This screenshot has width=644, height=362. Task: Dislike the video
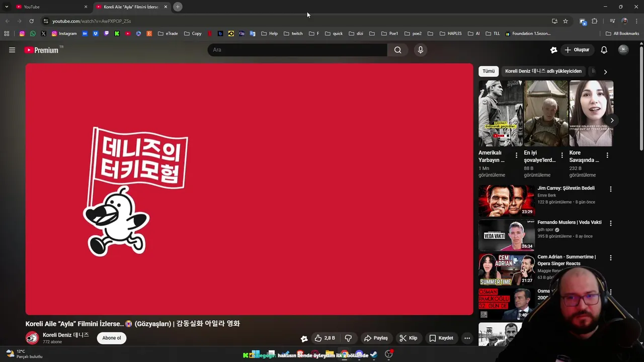(348, 338)
